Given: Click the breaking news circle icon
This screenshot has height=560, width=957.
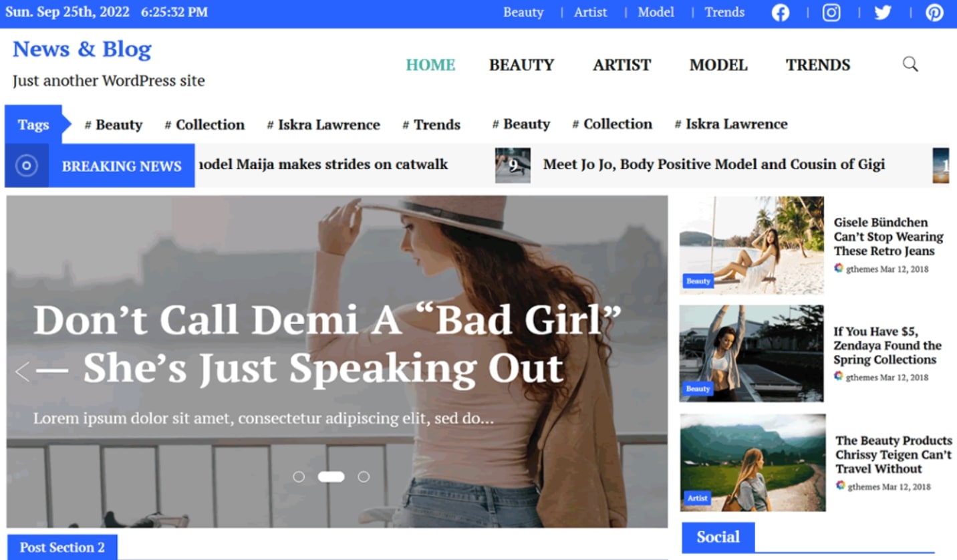Looking at the screenshot, I should [26, 166].
